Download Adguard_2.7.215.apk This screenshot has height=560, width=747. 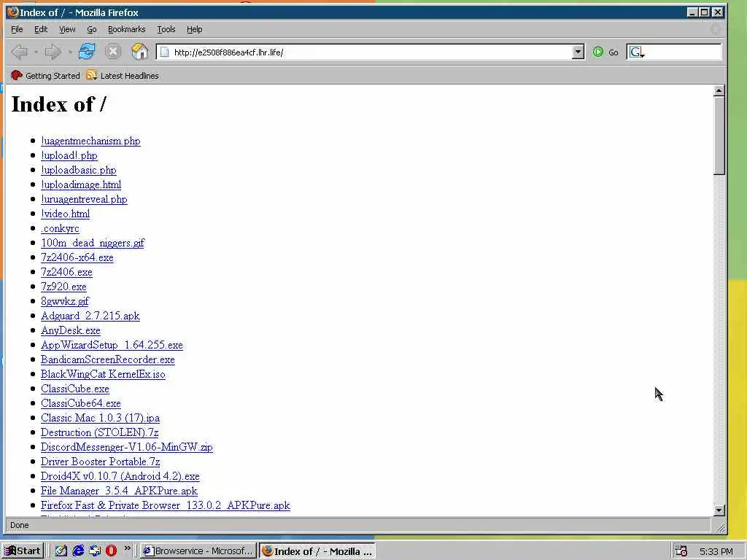tap(90, 316)
